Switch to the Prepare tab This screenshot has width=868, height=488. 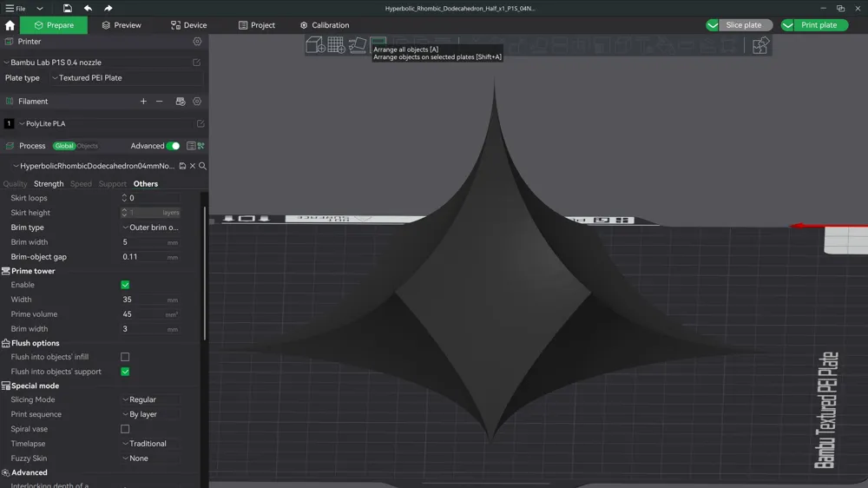(54, 25)
